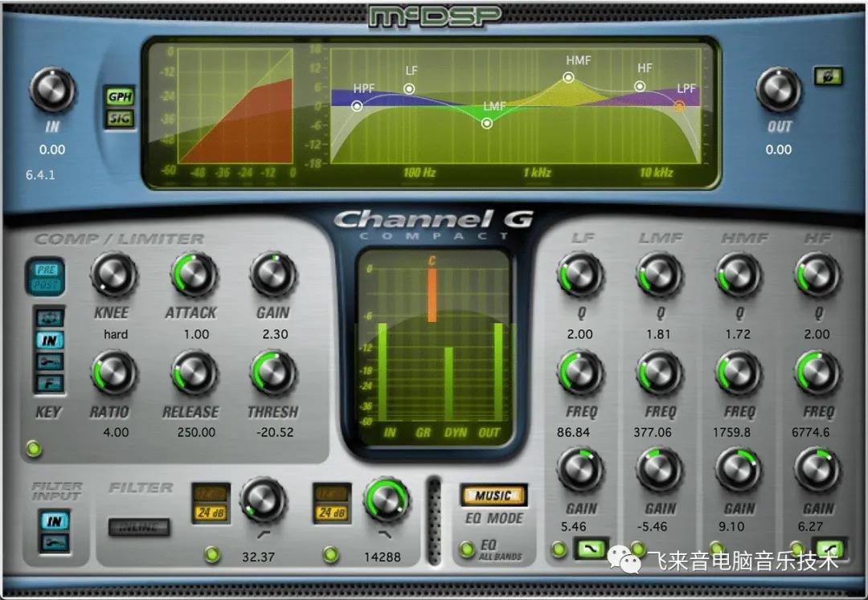Turn the LMF band FREQ knob
868x600 pixels.
click(659, 373)
